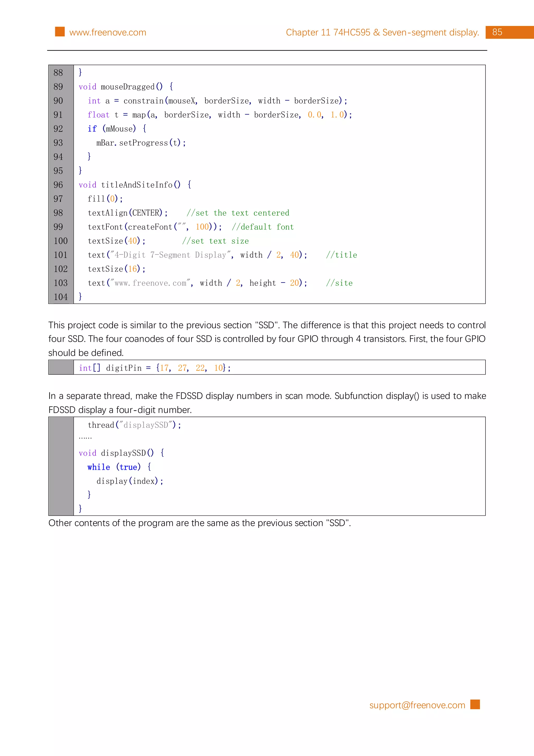
Task: Click the orange square icon in footer
Action: coord(475,704)
